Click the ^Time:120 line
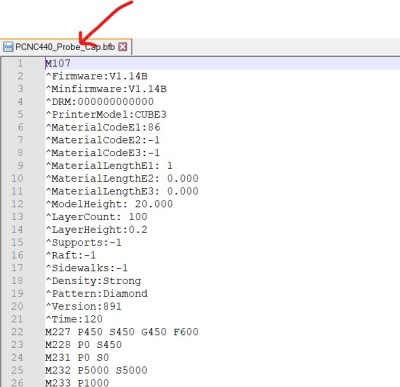 [74, 319]
